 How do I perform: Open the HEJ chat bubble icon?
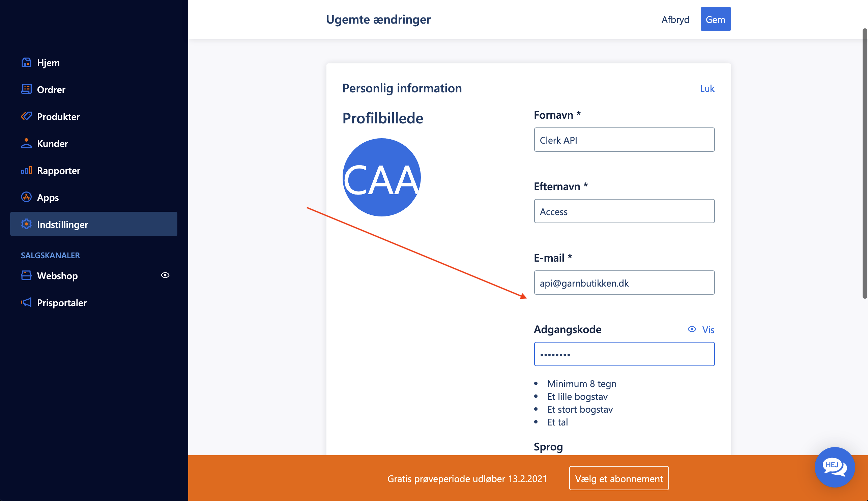(835, 468)
